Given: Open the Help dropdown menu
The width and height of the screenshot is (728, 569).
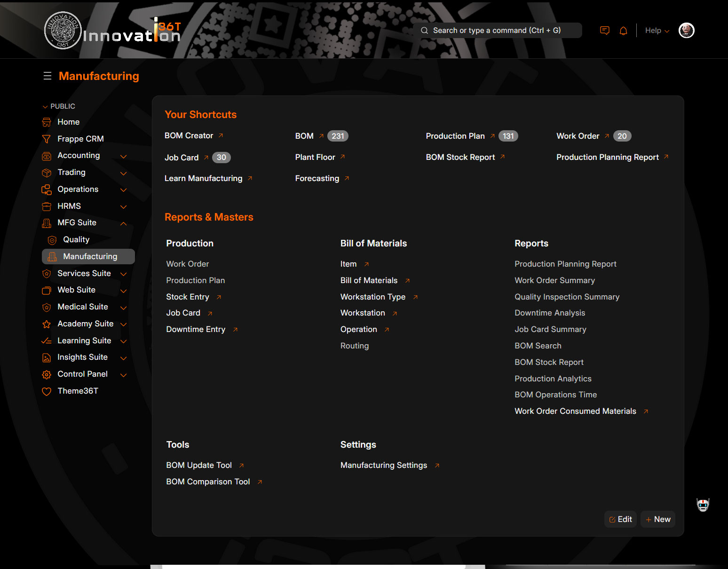Looking at the screenshot, I should click(657, 31).
